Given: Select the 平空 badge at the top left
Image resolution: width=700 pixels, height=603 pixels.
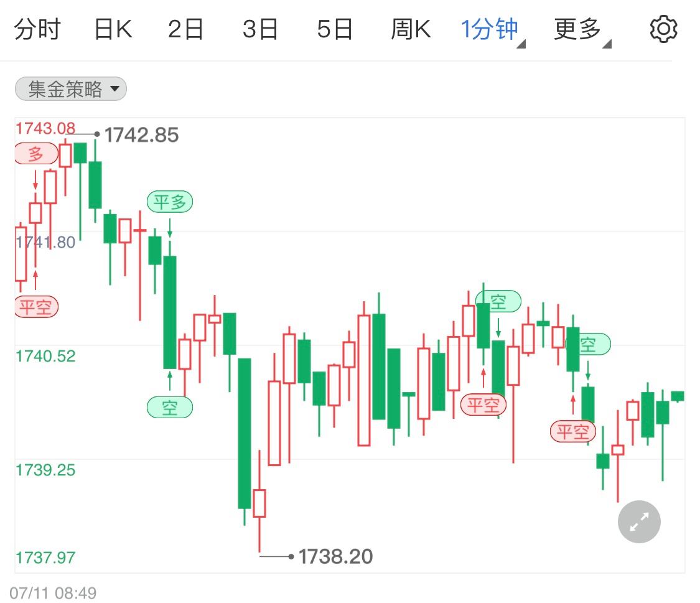Looking at the screenshot, I should pos(35,306).
